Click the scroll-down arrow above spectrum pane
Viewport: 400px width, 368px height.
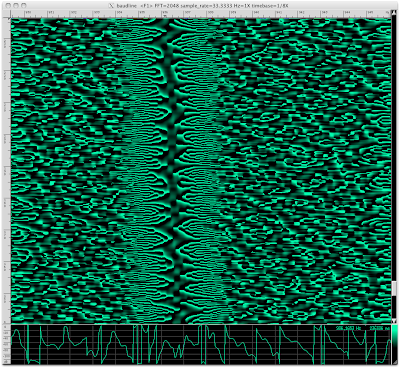click(x=394, y=321)
